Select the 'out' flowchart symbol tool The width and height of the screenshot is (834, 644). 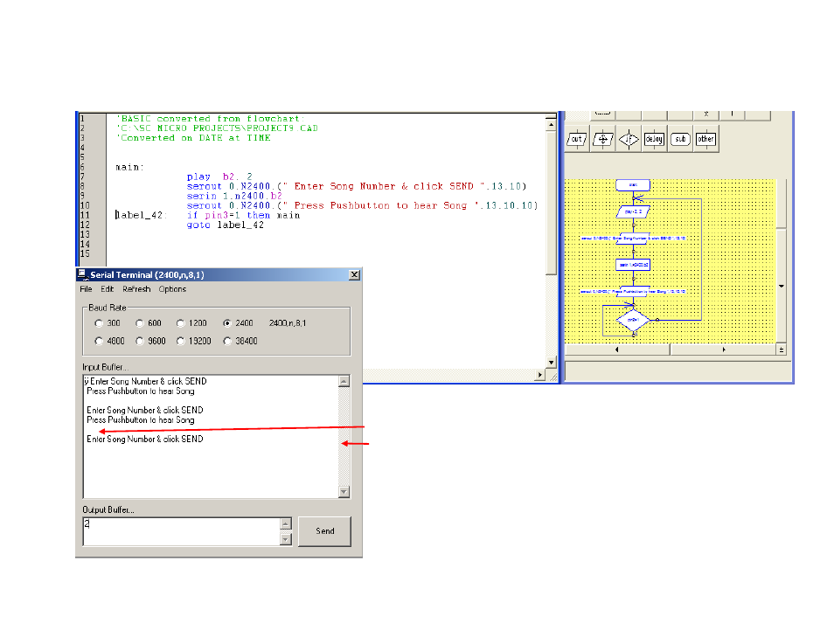[577, 139]
